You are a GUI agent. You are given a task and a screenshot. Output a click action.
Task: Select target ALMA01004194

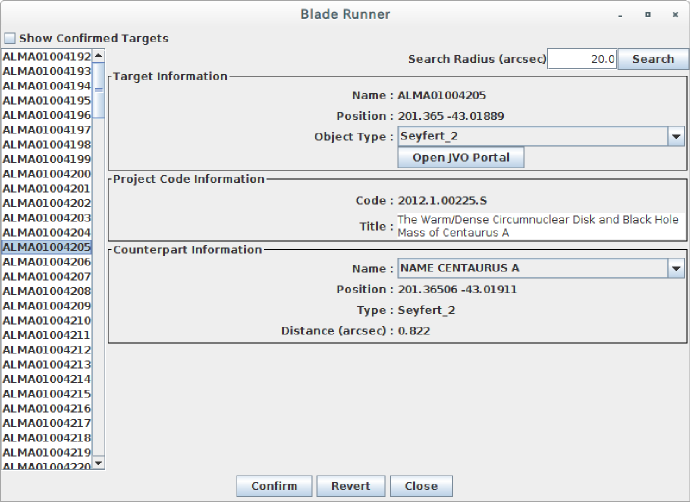coord(47,86)
